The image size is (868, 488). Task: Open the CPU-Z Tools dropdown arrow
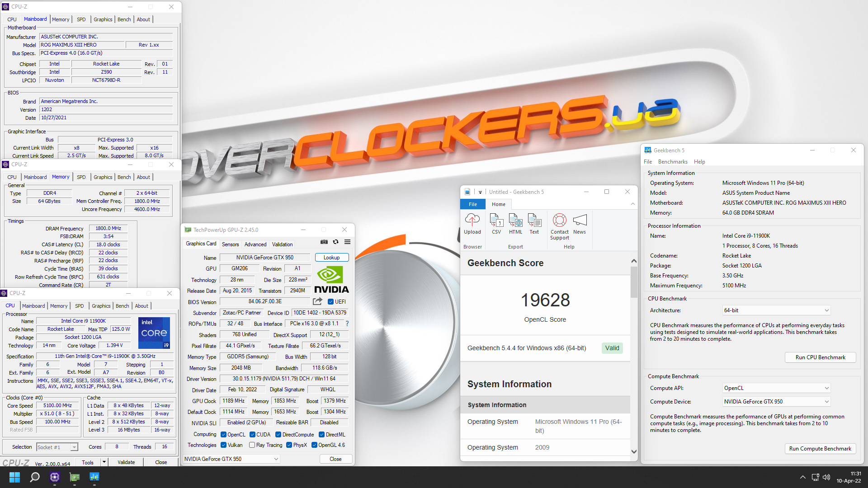pyautogui.click(x=104, y=462)
